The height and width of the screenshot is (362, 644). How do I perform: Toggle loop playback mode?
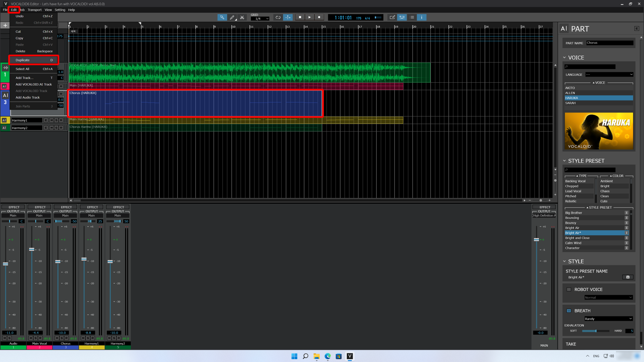(278, 17)
